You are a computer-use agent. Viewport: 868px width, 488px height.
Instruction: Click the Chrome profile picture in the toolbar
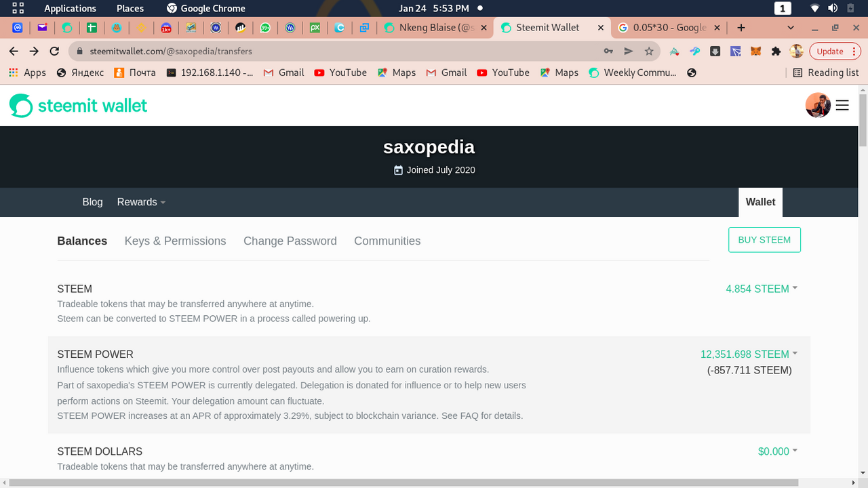(x=797, y=51)
